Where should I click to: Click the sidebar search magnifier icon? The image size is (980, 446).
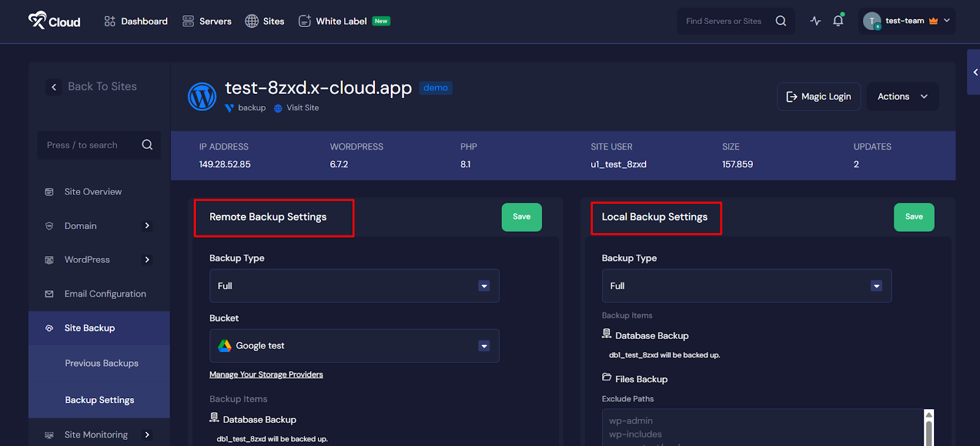[147, 145]
